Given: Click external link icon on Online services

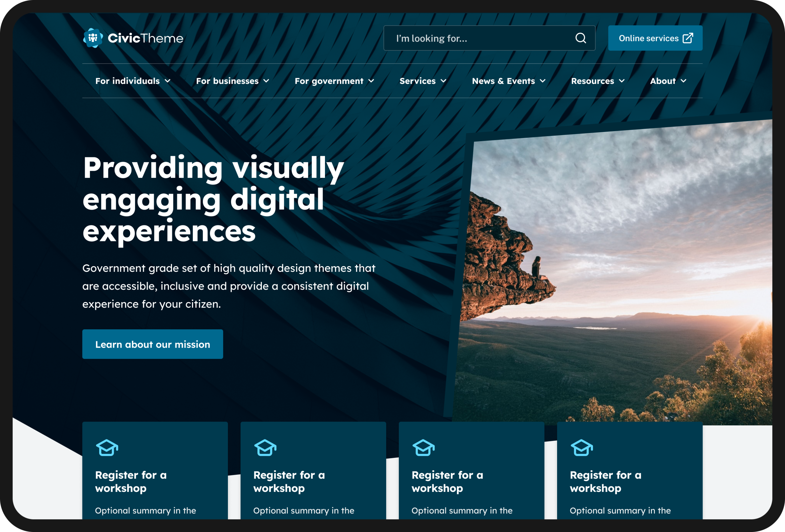Looking at the screenshot, I should [x=688, y=38].
